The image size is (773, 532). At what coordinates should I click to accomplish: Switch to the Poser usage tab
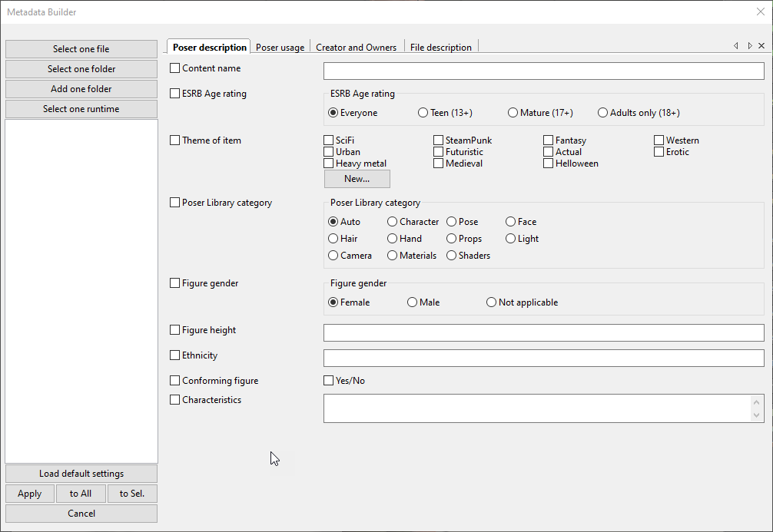tap(280, 48)
